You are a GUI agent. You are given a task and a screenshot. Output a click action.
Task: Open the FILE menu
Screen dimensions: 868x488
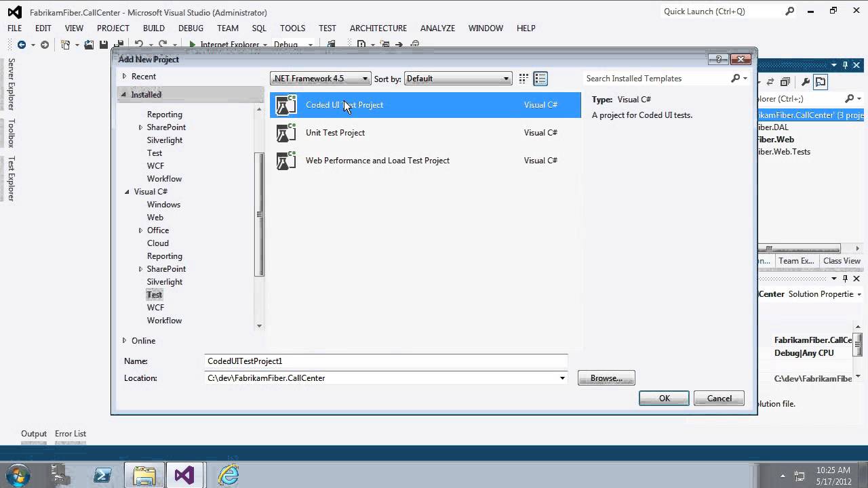point(15,28)
